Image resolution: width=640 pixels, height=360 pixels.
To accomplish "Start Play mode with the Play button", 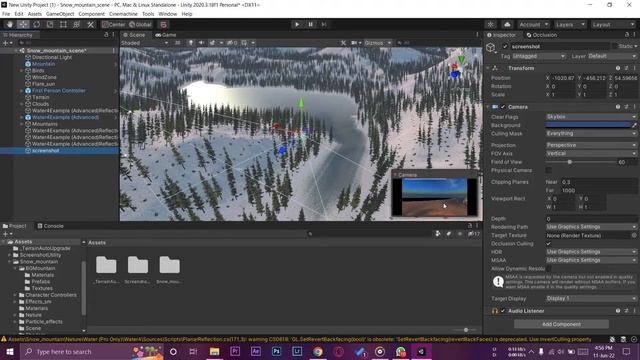I will [x=297, y=24].
